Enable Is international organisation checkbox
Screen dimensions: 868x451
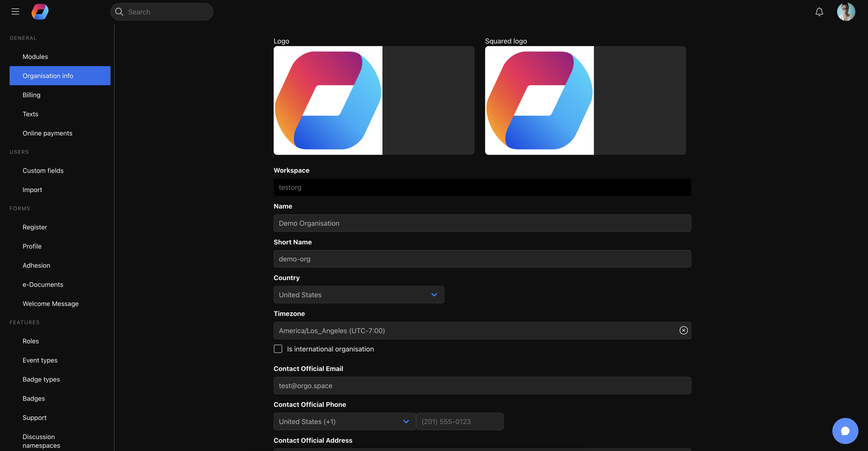(x=278, y=349)
